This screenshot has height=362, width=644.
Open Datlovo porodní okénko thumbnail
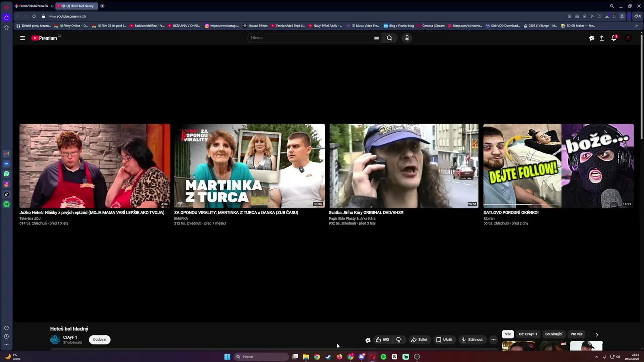tap(558, 166)
